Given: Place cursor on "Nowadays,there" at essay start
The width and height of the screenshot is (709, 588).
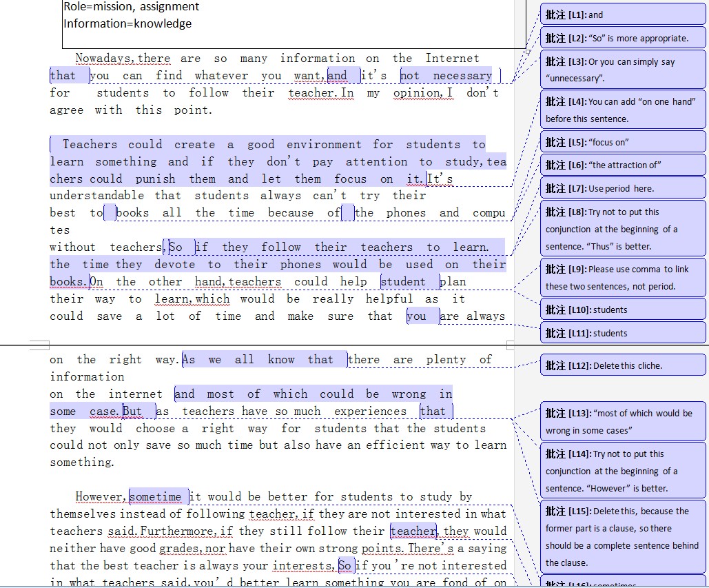Looking at the screenshot, I should pyautogui.click(x=123, y=59).
